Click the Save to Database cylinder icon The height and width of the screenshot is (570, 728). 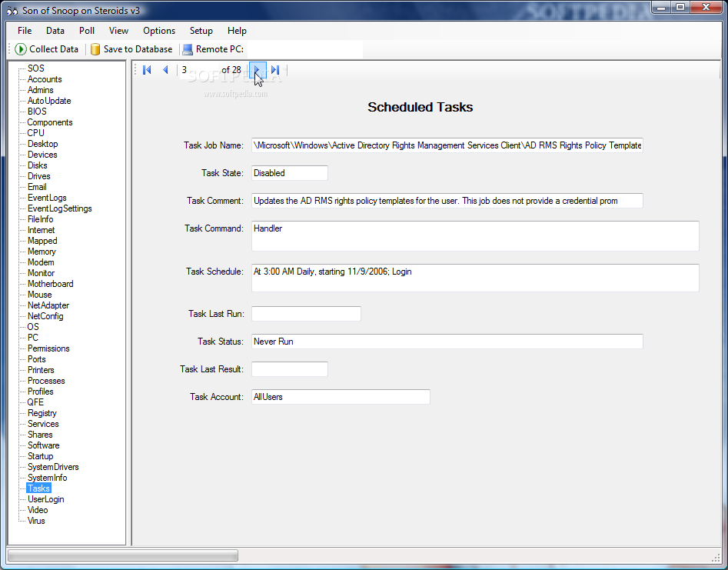[x=95, y=49]
